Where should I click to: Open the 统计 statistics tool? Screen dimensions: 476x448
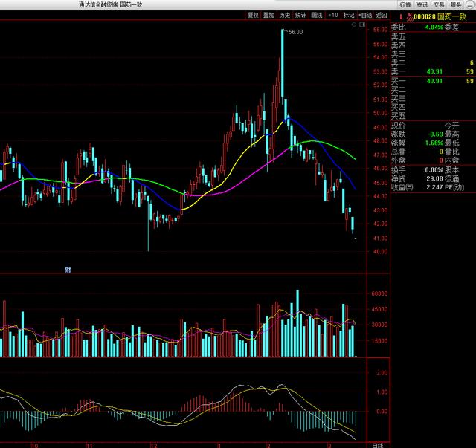coord(300,15)
